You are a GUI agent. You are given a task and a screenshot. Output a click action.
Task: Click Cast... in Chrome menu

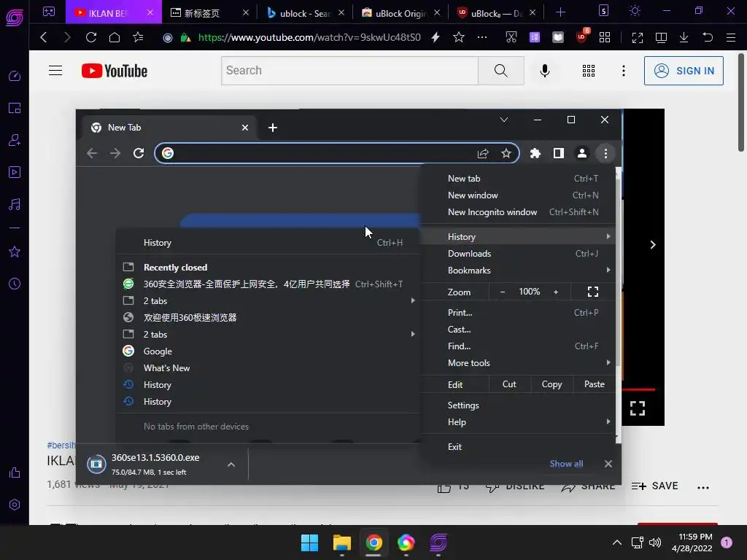[519, 329]
